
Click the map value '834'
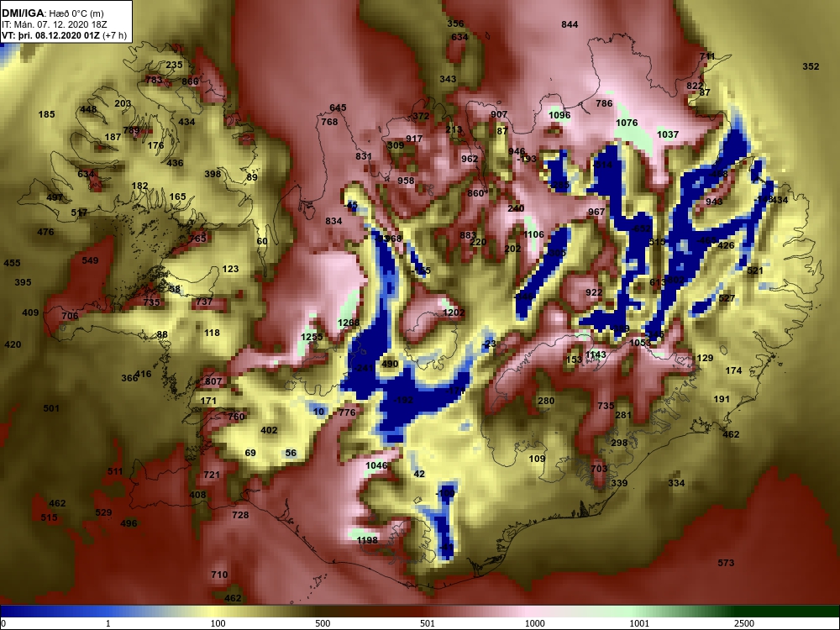click(x=333, y=221)
